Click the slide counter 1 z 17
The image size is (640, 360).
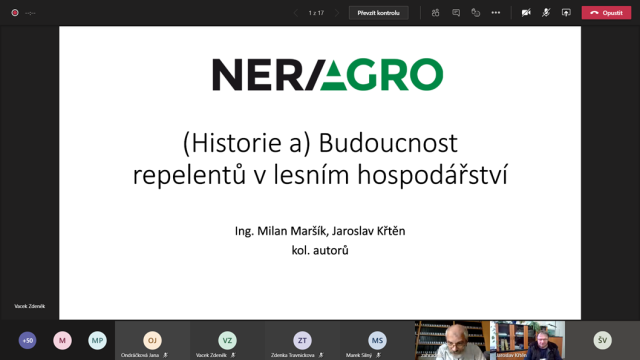tap(316, 13)
